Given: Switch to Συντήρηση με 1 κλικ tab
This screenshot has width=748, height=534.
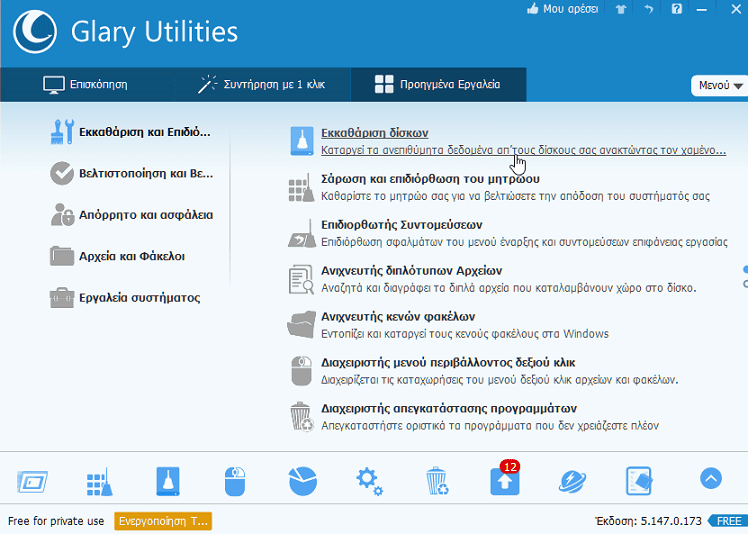Looking at the screenshot, I should [x=262, y=84].
